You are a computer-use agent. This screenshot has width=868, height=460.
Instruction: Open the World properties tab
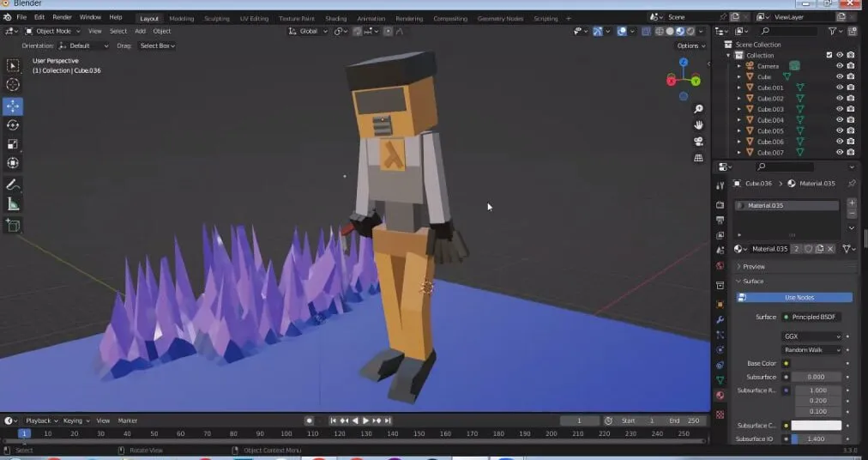720,266
